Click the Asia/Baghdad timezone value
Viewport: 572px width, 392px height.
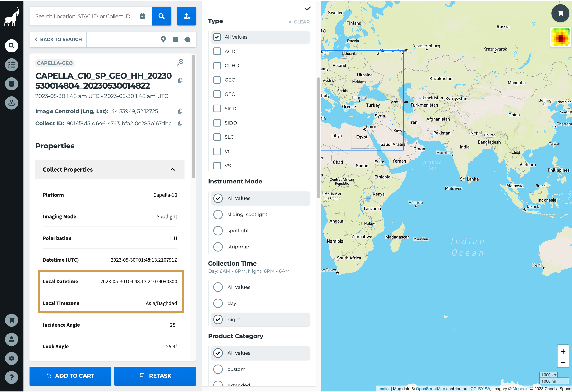coord(161,303)
